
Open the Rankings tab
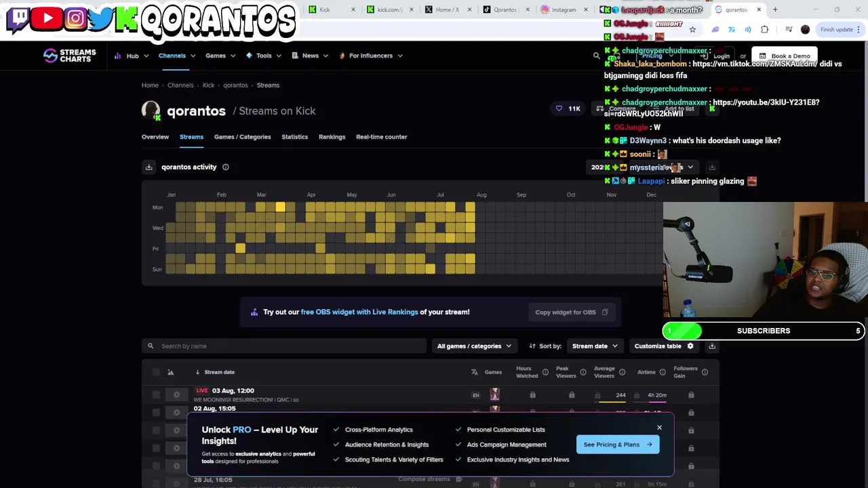332,137
